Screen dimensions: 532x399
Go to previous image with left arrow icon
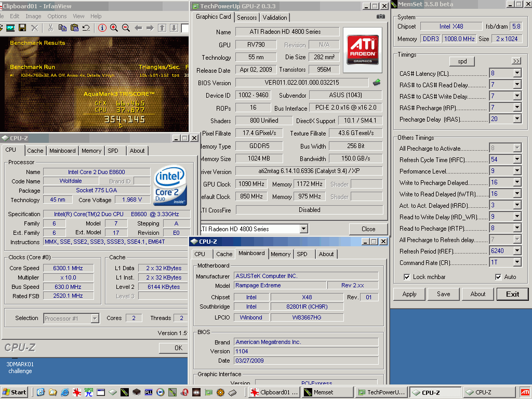pos(138,28)
